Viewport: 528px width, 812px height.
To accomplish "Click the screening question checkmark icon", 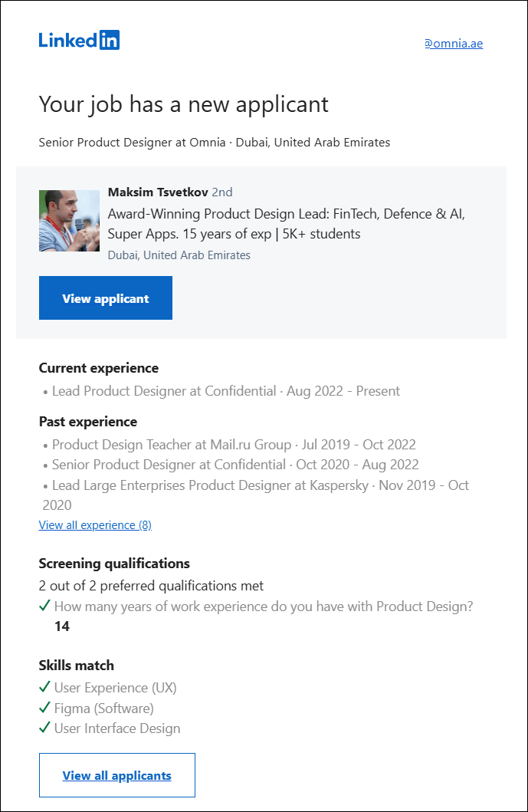I will [x=44, y=607].
